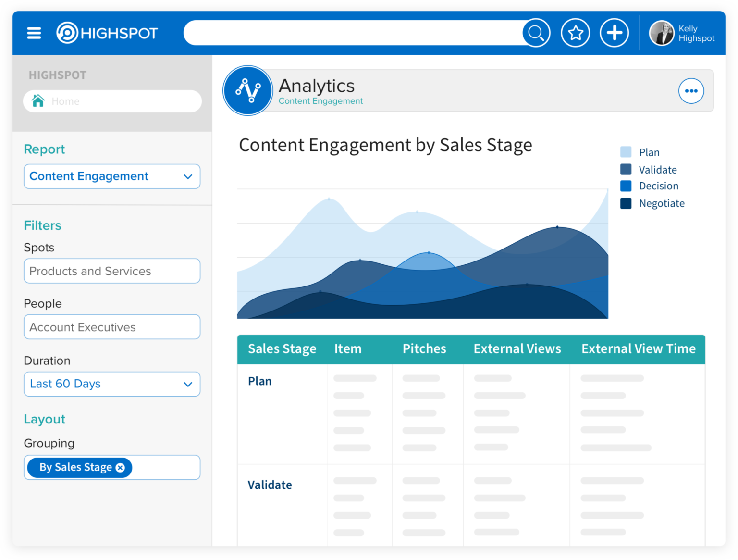This screenshot has height=560, width=738.
Task: Select the Decision color swatch in legend
Action: 626,186
